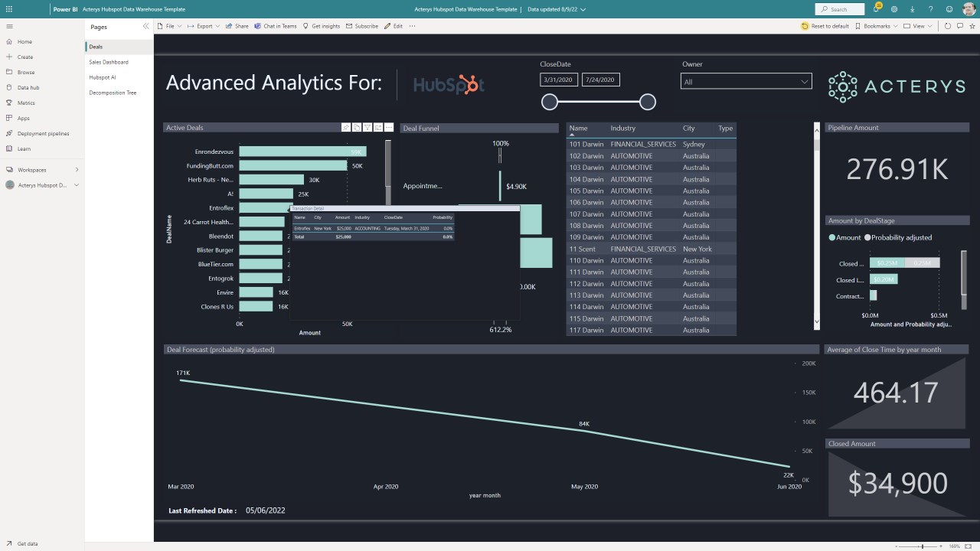Click the table scroll down arrow
Image resolution: width=980 pixels, height=551 pixels.
coord(816,323)
